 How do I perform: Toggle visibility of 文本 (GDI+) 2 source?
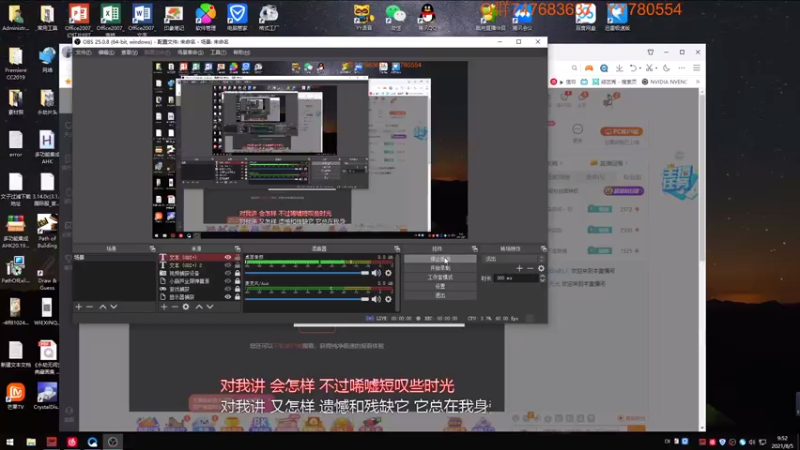click(228, 265)
